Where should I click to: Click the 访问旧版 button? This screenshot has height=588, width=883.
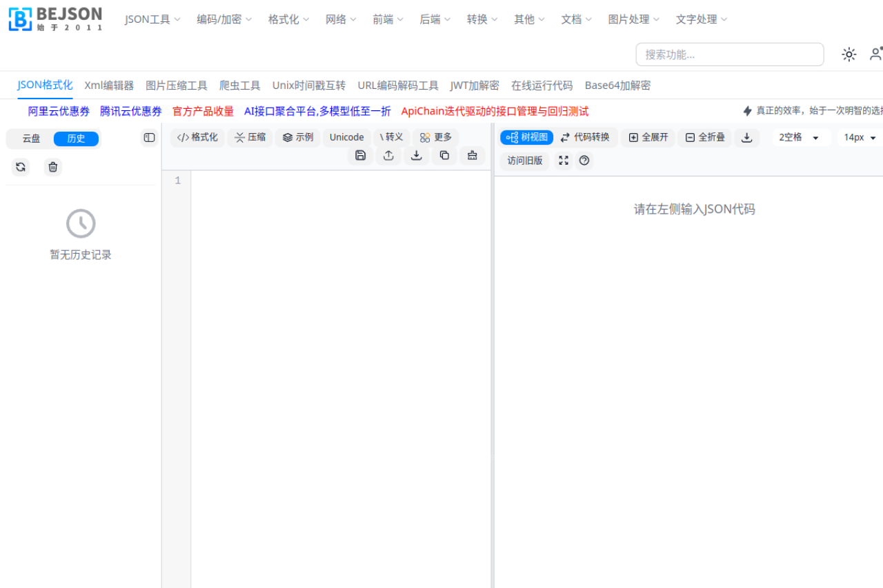click(x=525, y=161)
